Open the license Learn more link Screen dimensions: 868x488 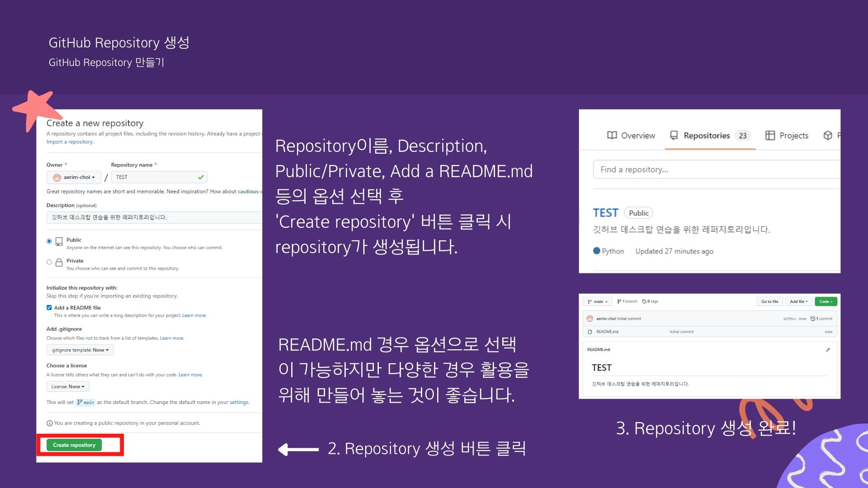click(x=190, y=375)
